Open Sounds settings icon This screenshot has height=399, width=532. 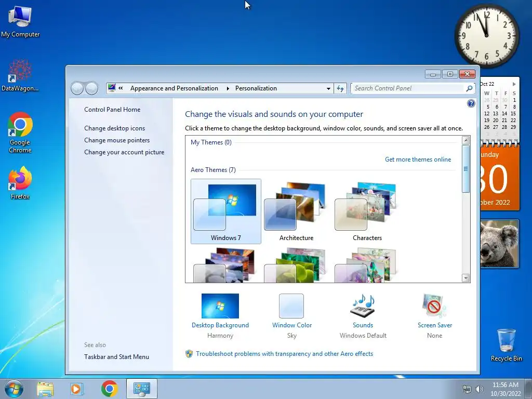coord(363,305)
